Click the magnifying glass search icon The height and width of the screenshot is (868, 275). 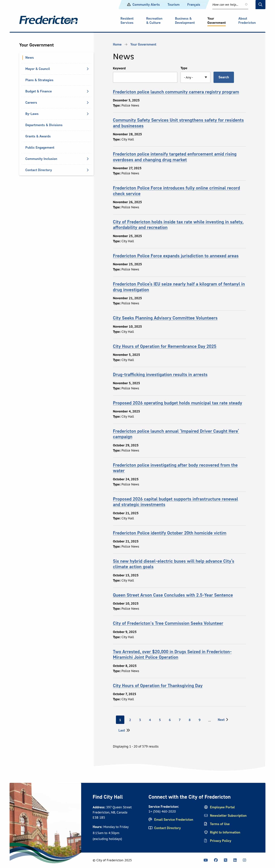pyautogui.click(x=260, y=5)
